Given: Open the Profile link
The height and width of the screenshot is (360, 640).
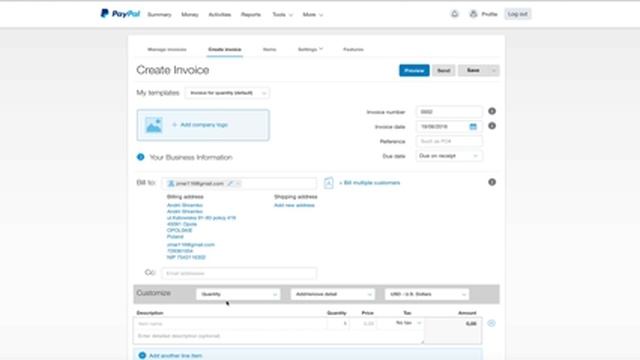Looking at the screenshot, I should tap(484, 14).
